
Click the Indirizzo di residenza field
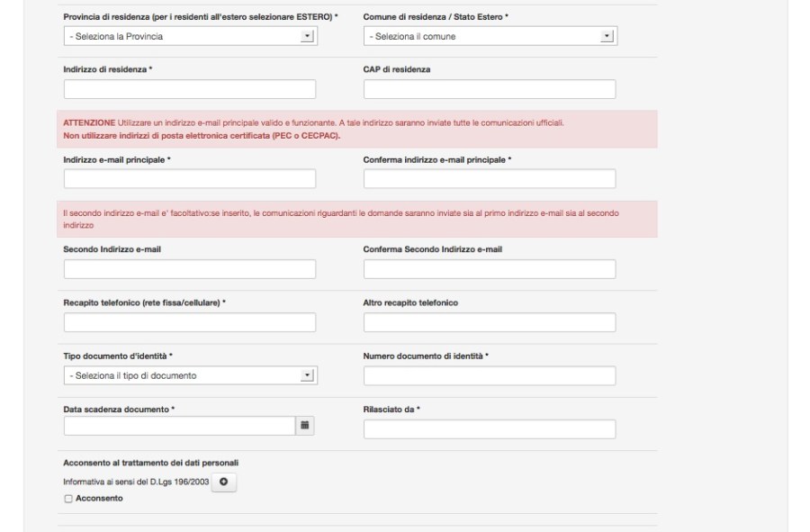coord(190,89)
